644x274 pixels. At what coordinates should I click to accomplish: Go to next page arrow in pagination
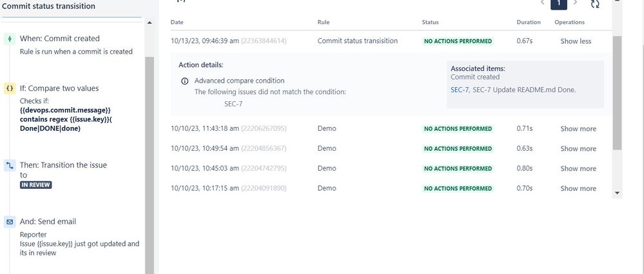coord(575,3)
